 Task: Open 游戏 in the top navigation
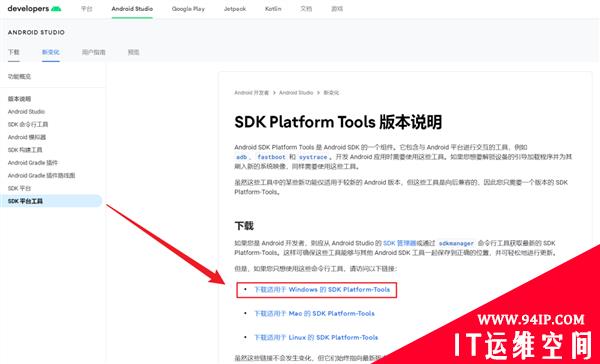[x=337, y=8]
